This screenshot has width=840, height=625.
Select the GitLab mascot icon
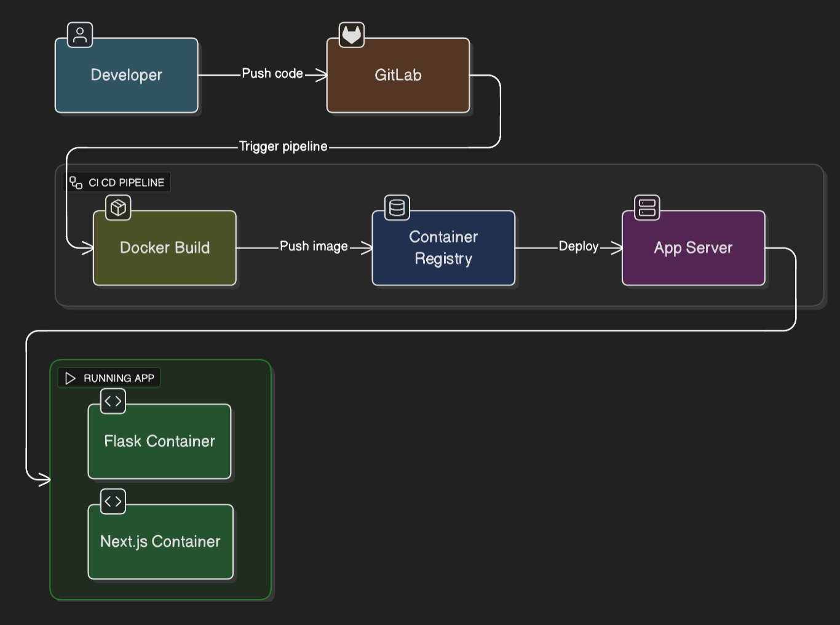tap(351, 35)
